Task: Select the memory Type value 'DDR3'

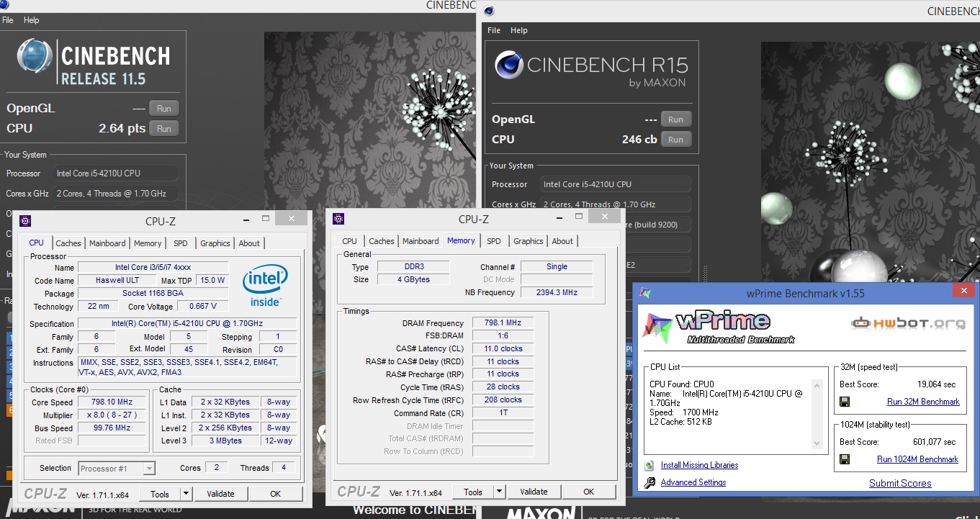Action: (412, 267)
